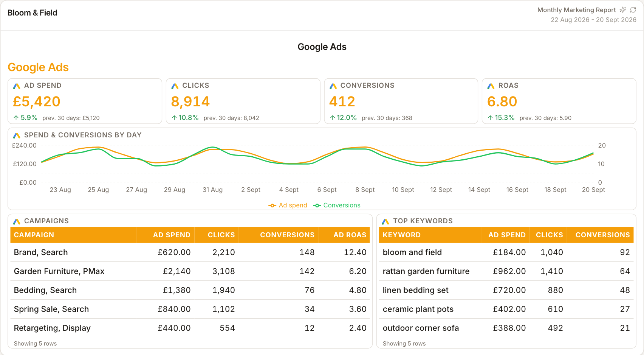Click the refresh icon in the report header
This screenshot has width=644, height=355.
[x=633, y=10]
